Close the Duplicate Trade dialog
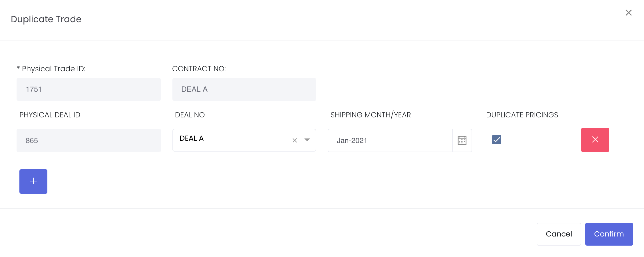This screenshot has height=257, width=644. (x=629, y=13)
